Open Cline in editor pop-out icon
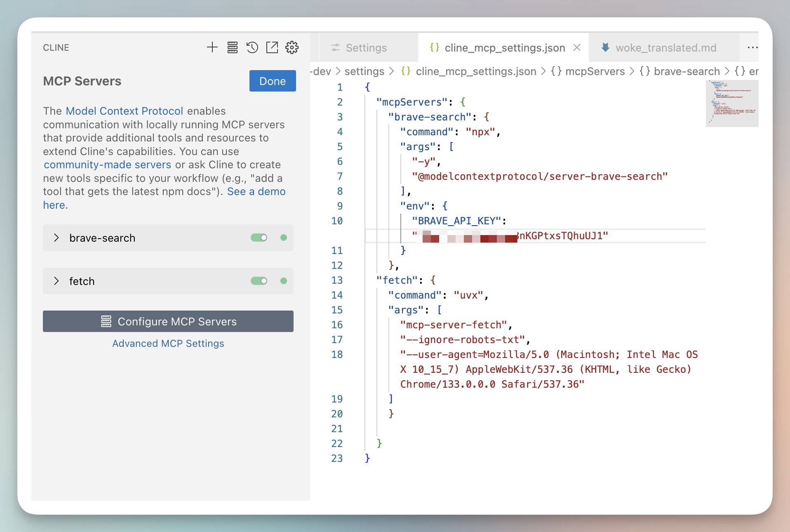The height and width of the screenshot is (532, 790). 272,47
